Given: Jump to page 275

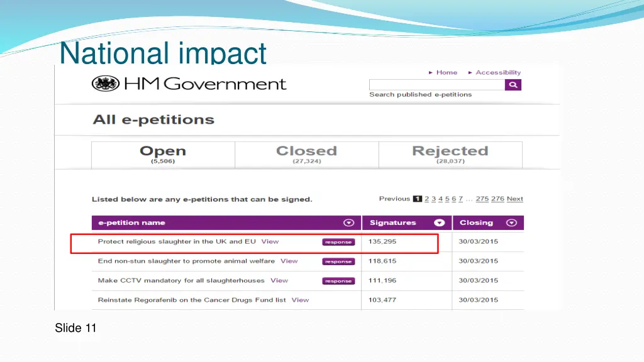Looking at the screenshot, I should [482, 199].
